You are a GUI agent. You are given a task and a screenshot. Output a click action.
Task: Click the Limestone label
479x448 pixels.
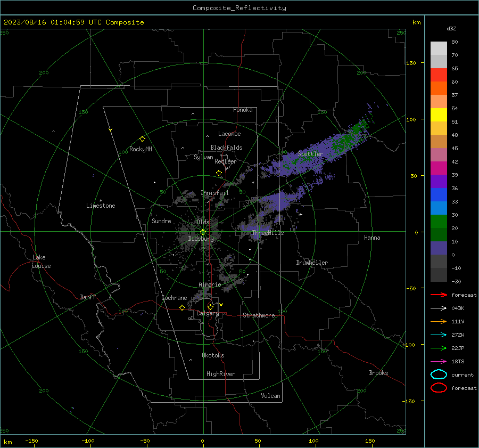click(101, 206)
